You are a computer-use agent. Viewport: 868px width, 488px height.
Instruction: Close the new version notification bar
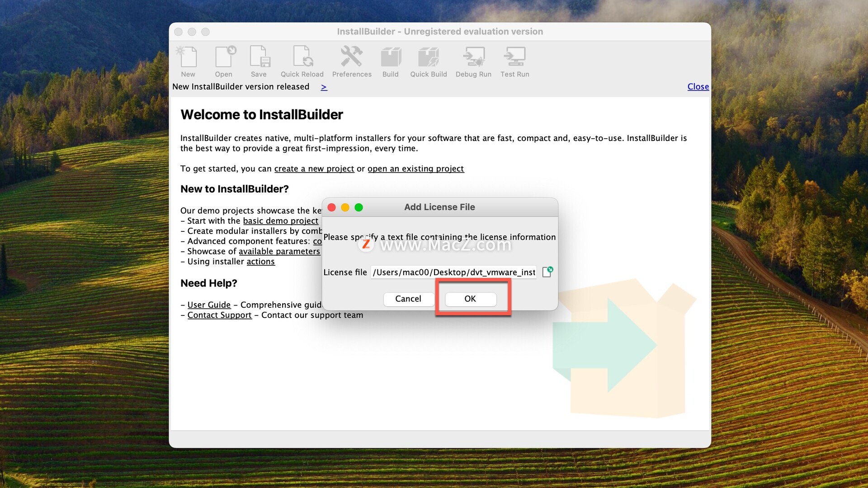coord(698,86)
